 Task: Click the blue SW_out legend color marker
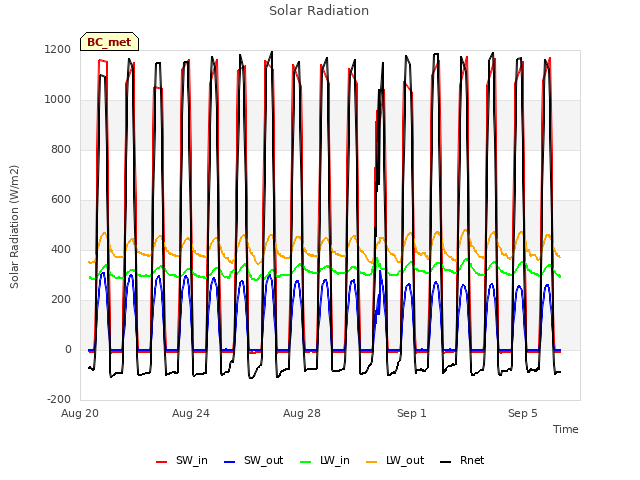click(x=230, y=462)
